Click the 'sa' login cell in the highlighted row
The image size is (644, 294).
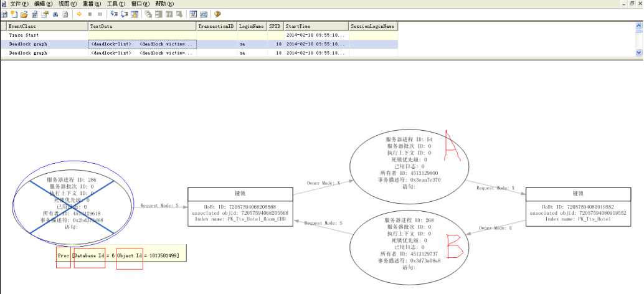point(252,44)
